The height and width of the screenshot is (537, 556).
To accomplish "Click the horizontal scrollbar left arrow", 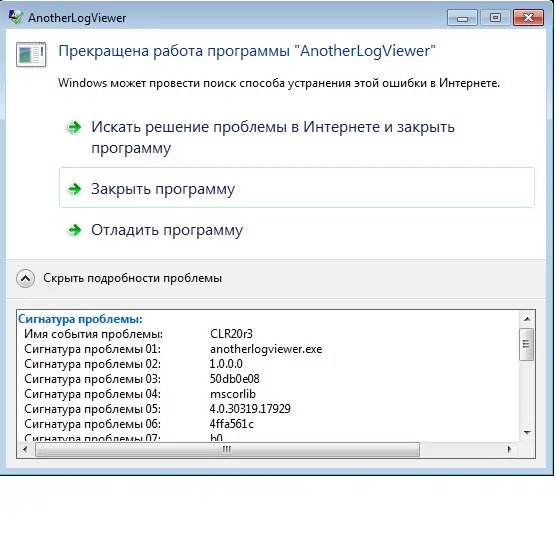I will click(x=25, y=449).
